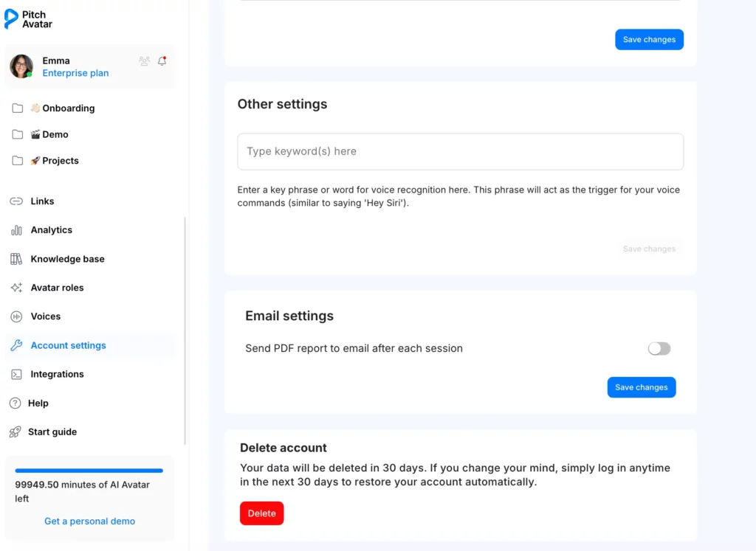This screenshot has height=551, width=756.
Task: Open Account settings in the sidebar
Action: point(68,345)
